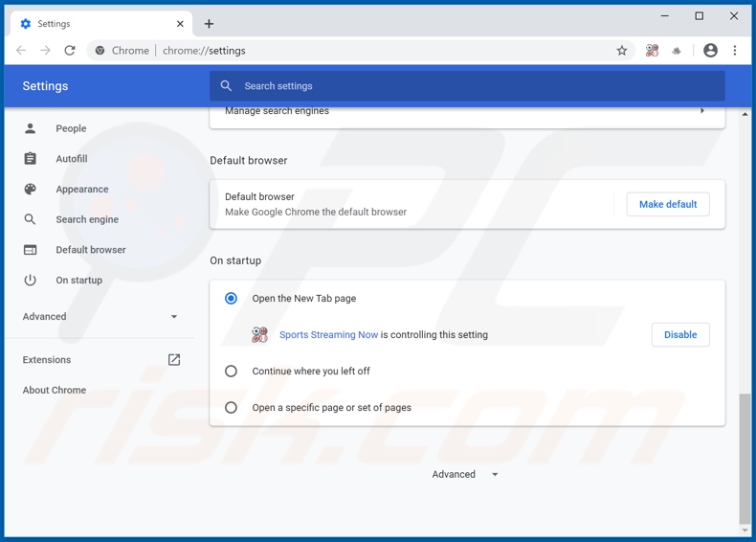Viewport: 756px width, 542px height.
Task: Open a new tab with plus button
Action: [209, 24]
